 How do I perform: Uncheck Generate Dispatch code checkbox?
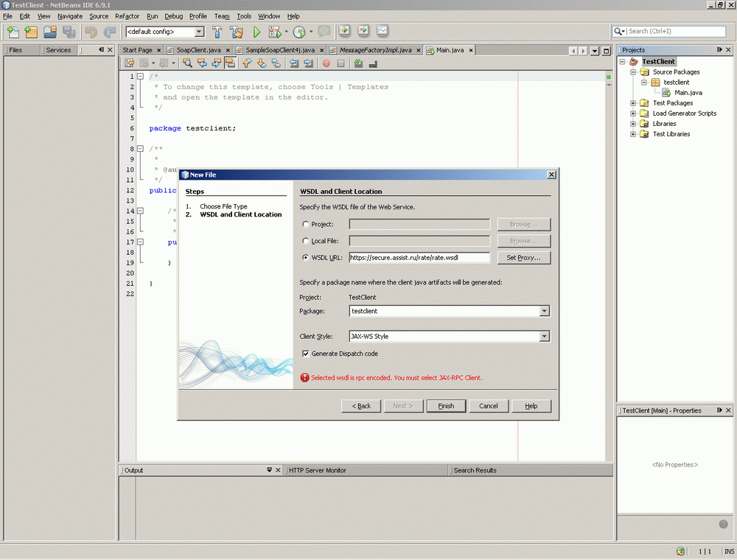point(306,354)
